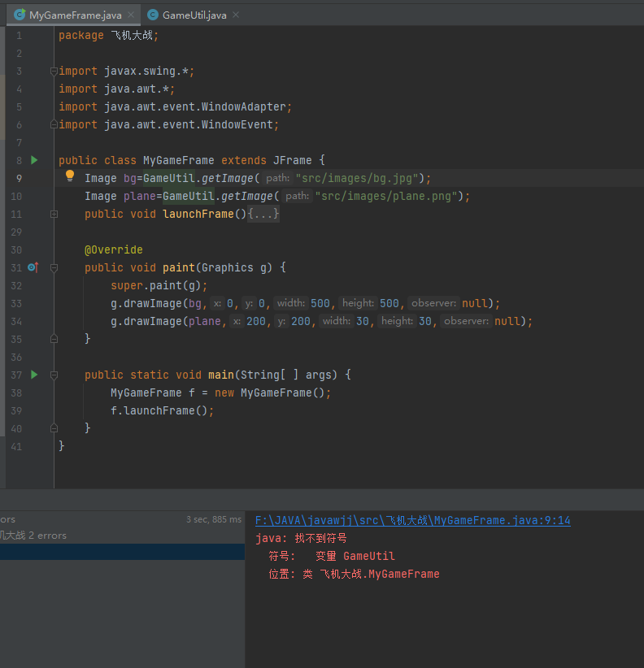The width and height of the screenshot is (644, 668).
Task: Click the '3 sec, 885 ms' build duration text
Action: (x=214, y=519)
